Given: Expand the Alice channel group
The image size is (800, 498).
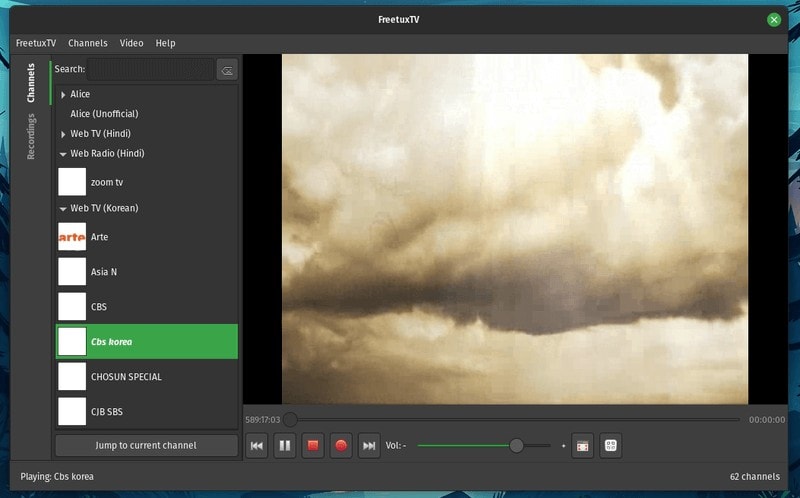Looking at the screenshot, I should (63, 94).
